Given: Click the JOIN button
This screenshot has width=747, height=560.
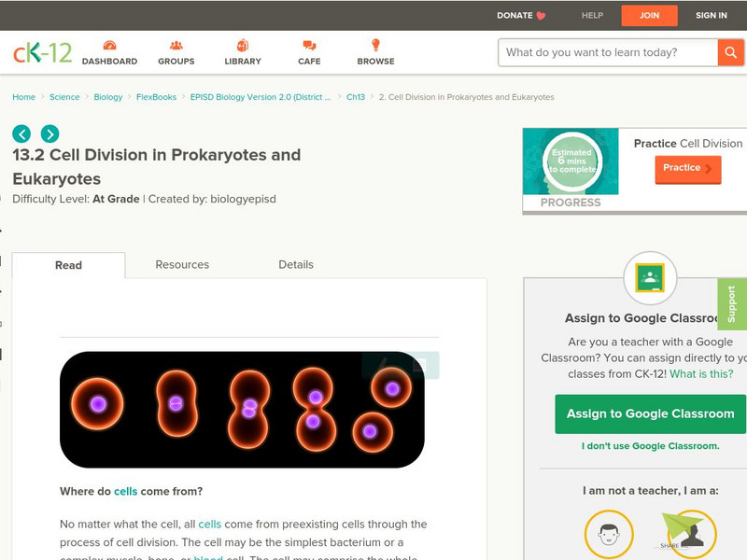Looking at the screenshot, I should (x=650, y=15).
